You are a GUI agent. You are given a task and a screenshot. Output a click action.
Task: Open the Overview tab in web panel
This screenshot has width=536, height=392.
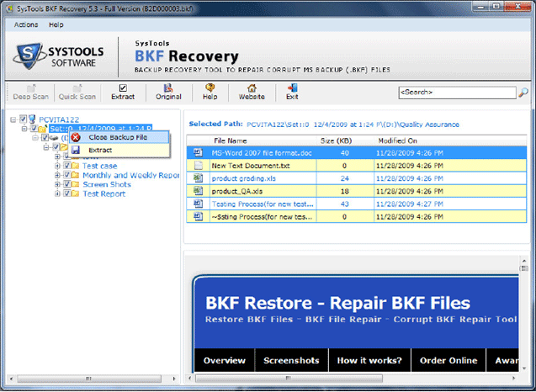point(224,360)
